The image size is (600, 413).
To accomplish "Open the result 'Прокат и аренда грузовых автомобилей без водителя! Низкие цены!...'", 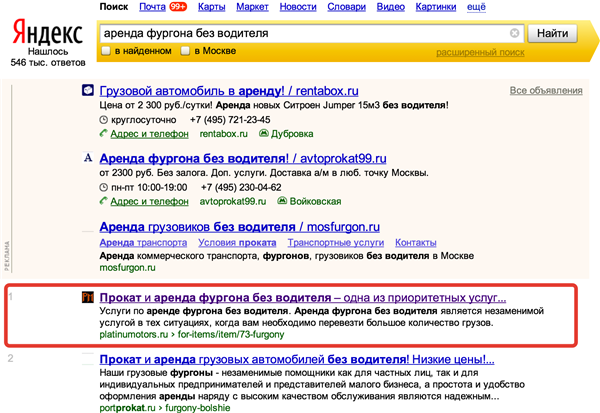I will coord(297,360).
